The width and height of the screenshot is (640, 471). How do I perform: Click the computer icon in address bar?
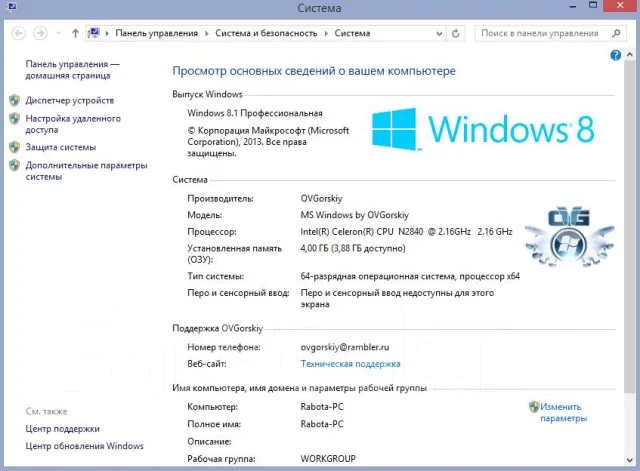pyautogui.click(x=93, y=33)
